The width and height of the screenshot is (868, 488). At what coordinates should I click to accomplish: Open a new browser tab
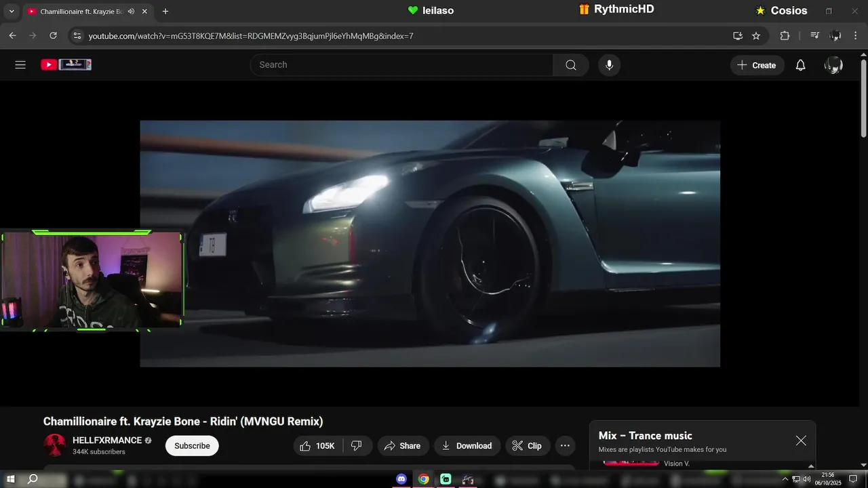tap(165, 12)
